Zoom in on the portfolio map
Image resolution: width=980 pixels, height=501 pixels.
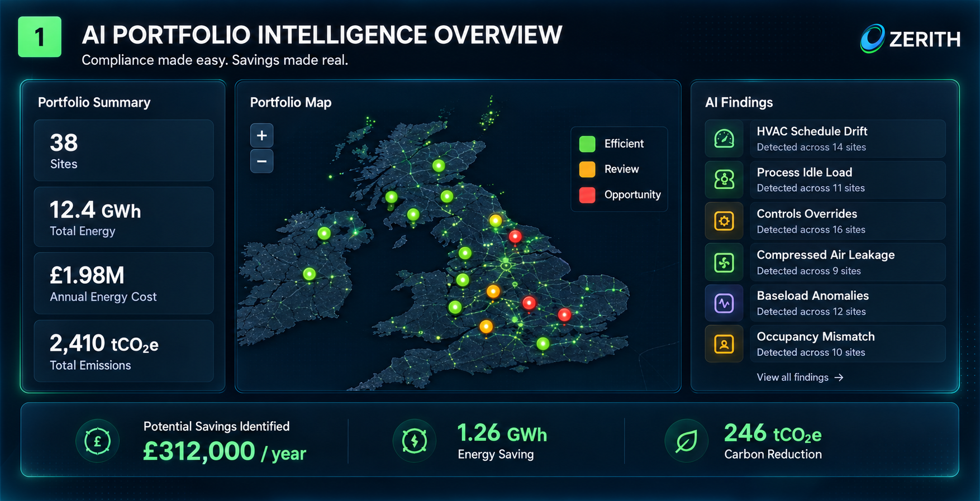tap(261, 136)
